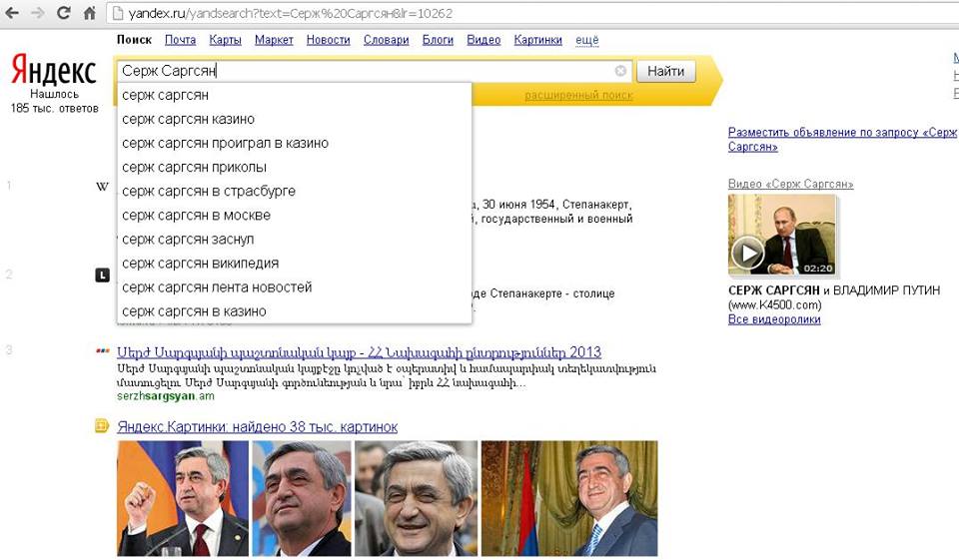959x560 pixels.
Task: Expand the "ещё" services menu
Action: tap(587, 40)
